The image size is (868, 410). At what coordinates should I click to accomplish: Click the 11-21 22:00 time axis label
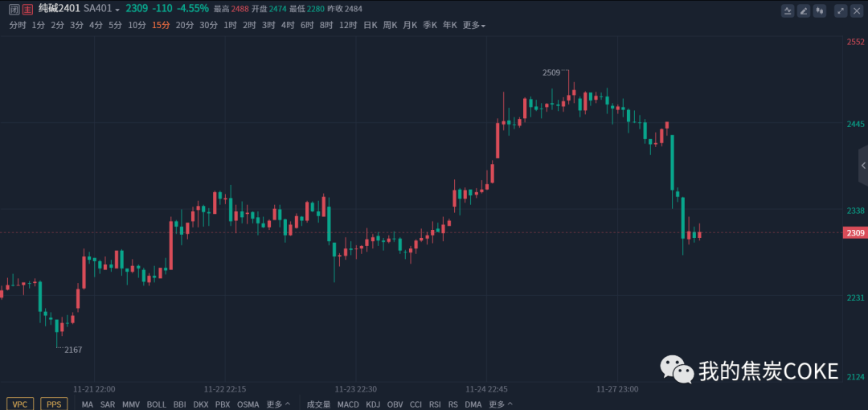tap(94, 388)
